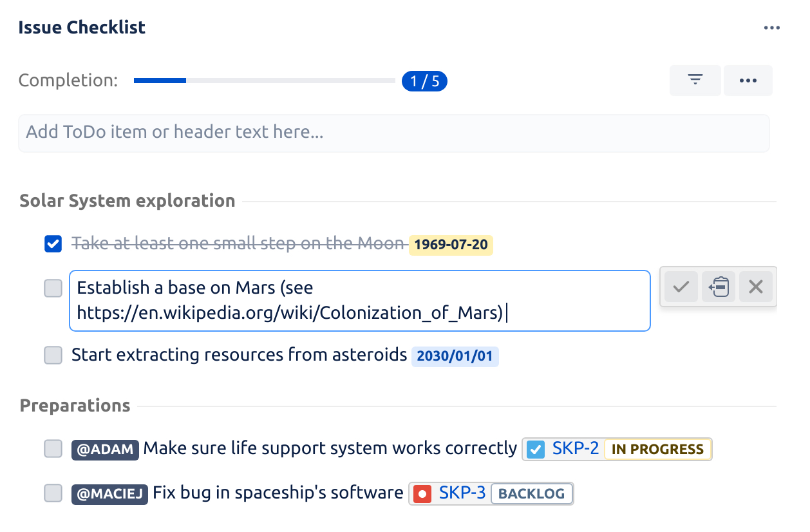Viewport: 810px width, 532px height.
Task: Check off Fix bug in spaceship's software
Action: 53,493
